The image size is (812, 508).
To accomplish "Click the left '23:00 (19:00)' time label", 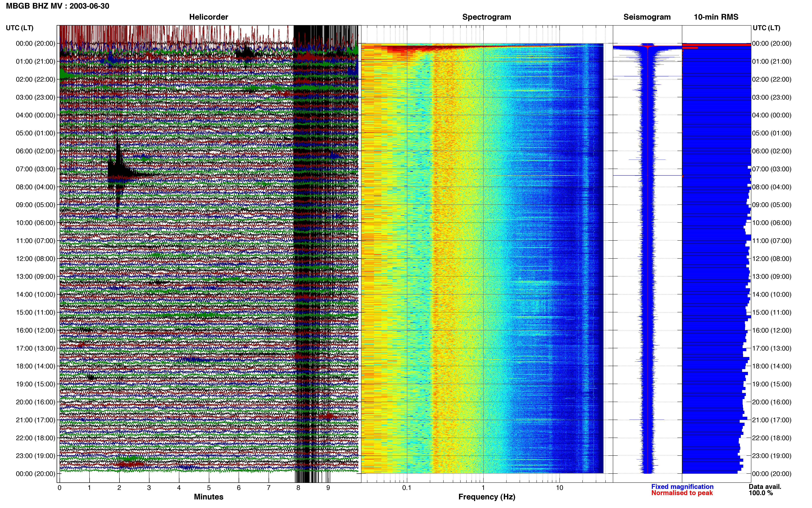I will [x=36, y=456].
